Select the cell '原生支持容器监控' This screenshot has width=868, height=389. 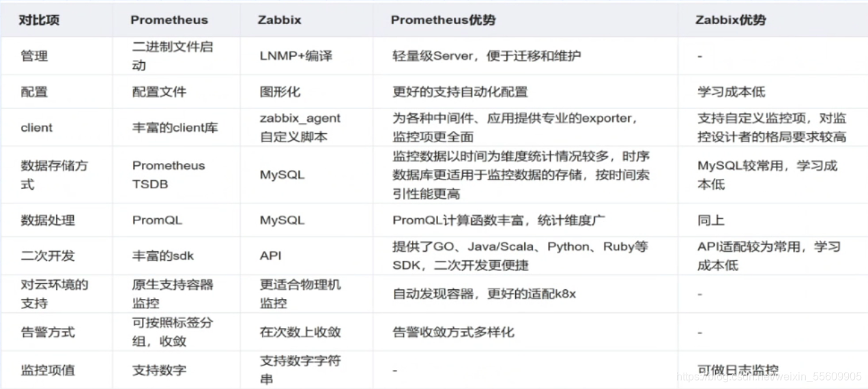click(173, 293)
